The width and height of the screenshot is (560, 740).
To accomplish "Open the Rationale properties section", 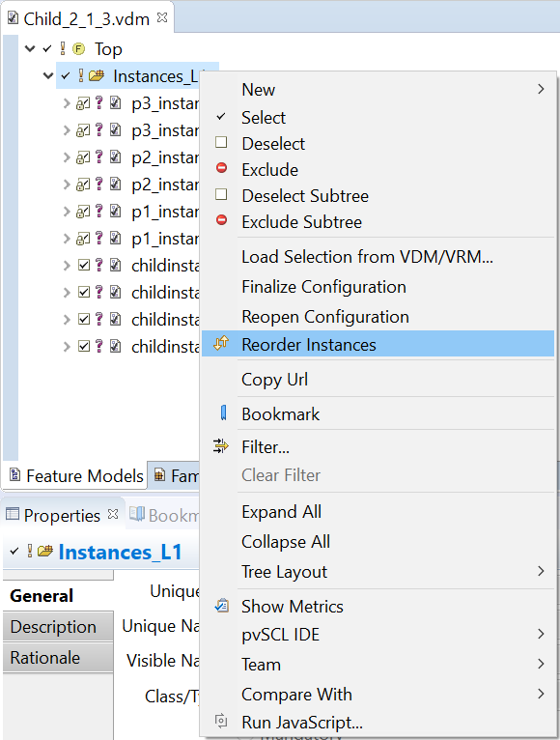I will point(58,658).
